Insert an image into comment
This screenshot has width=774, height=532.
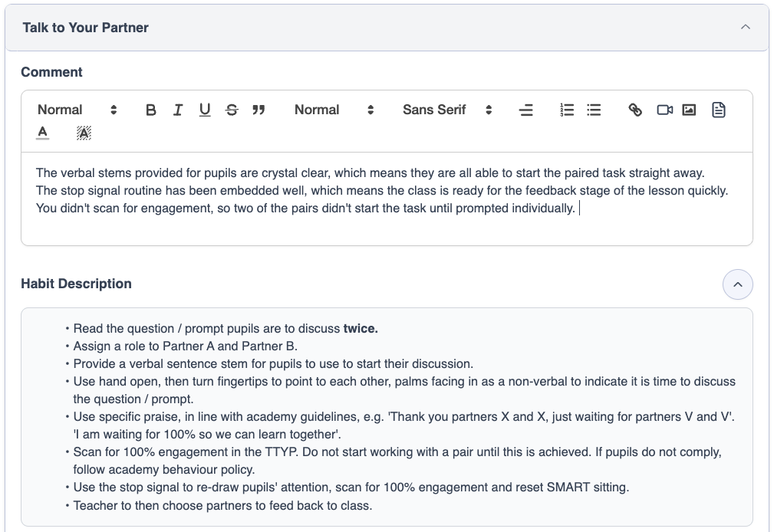[689, 110]
